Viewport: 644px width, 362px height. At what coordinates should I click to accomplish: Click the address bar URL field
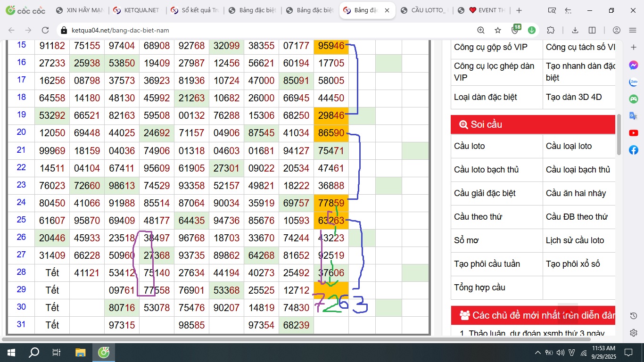pos(264,30)
